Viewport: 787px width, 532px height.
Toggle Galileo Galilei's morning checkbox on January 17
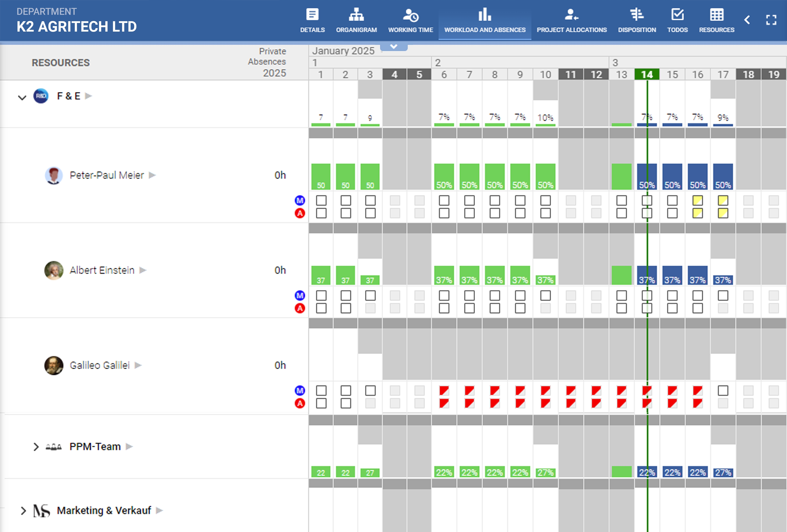click(723, 391)
